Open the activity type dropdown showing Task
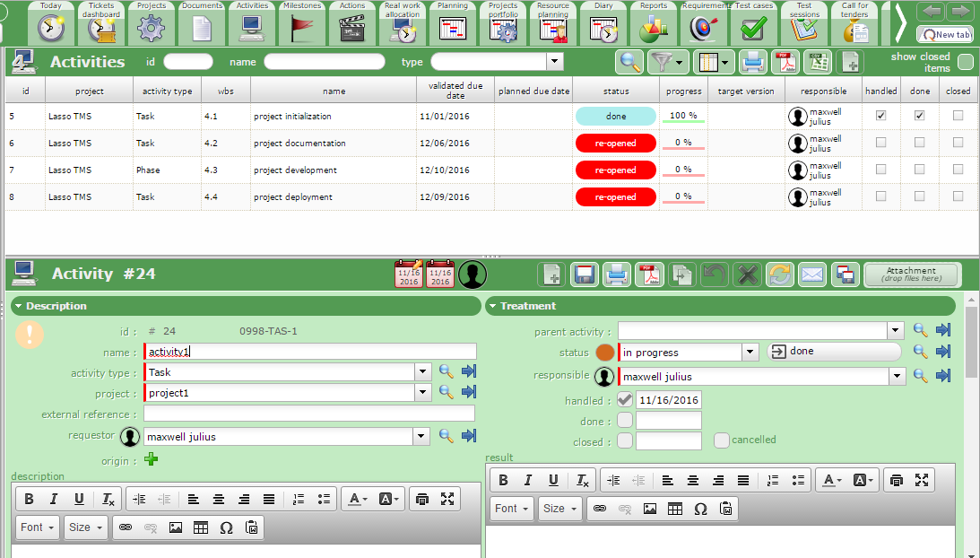Screen dimensions: 980x558 tap(423, 371)
